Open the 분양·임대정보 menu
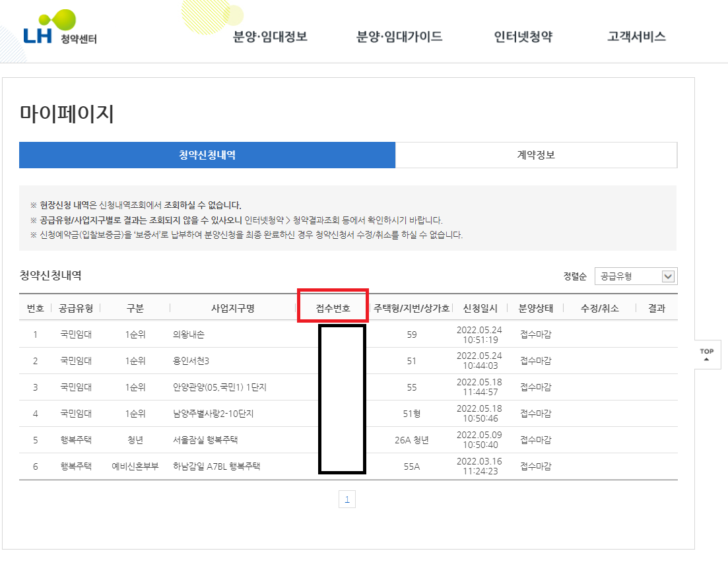The image size is (728, 576). 270,37
